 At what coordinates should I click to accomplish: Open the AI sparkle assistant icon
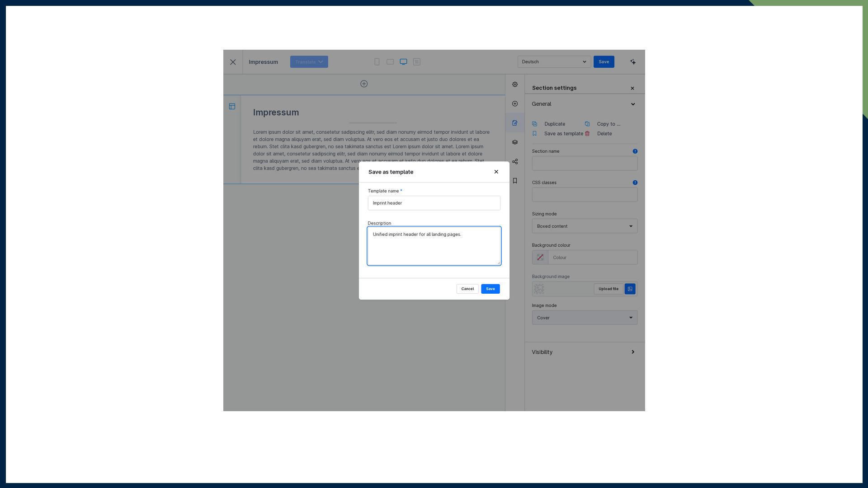coord(633,62)
